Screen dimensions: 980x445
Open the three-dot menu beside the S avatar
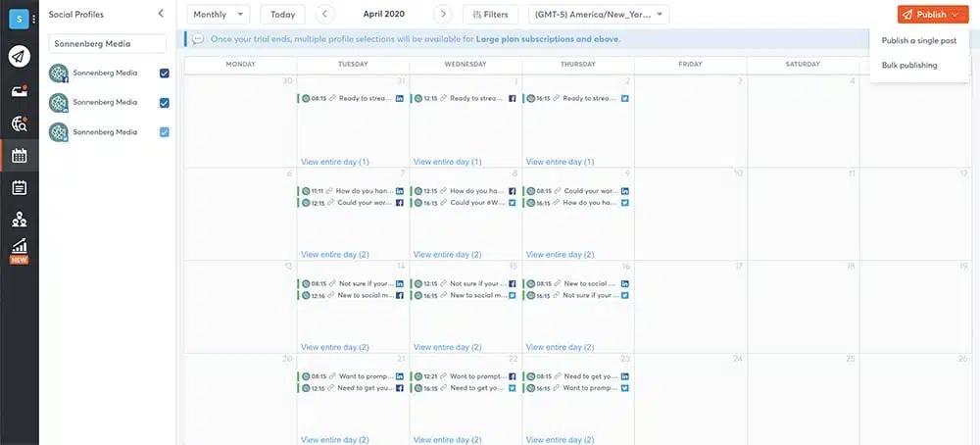tap(33, 20)
